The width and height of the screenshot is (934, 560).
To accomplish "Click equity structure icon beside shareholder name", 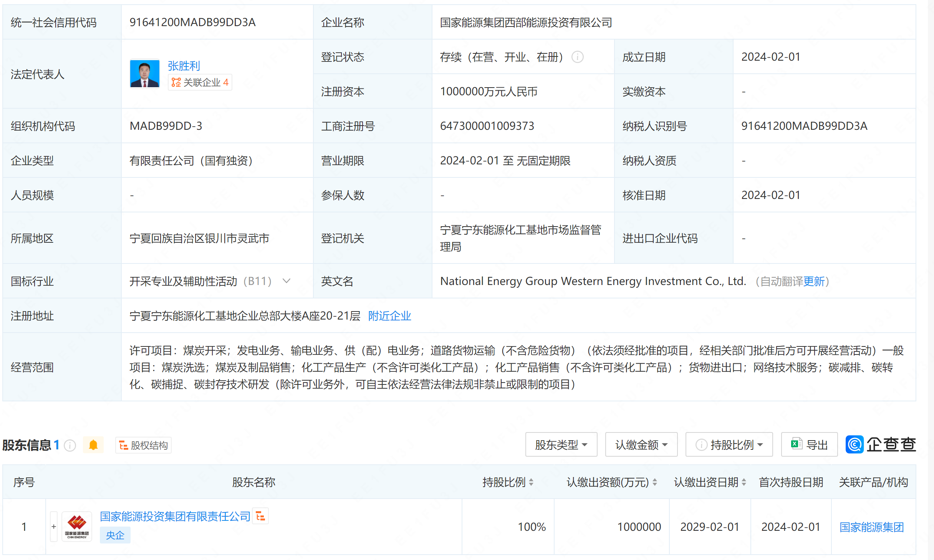I will 260,516.
